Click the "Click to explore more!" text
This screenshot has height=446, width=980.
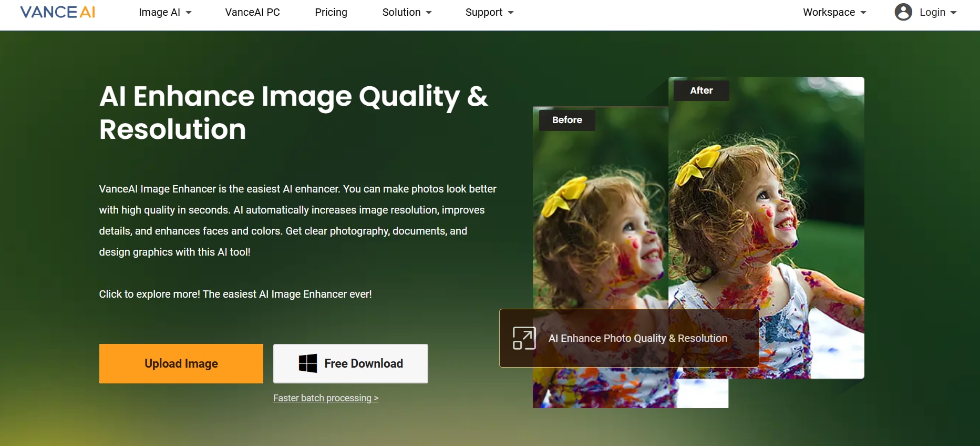point(235,294)
